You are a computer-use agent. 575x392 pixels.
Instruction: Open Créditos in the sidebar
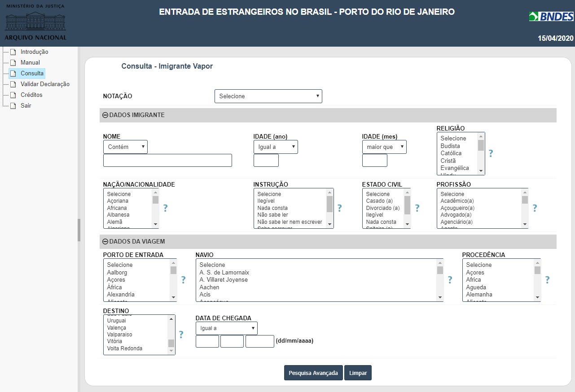[31, 95]
